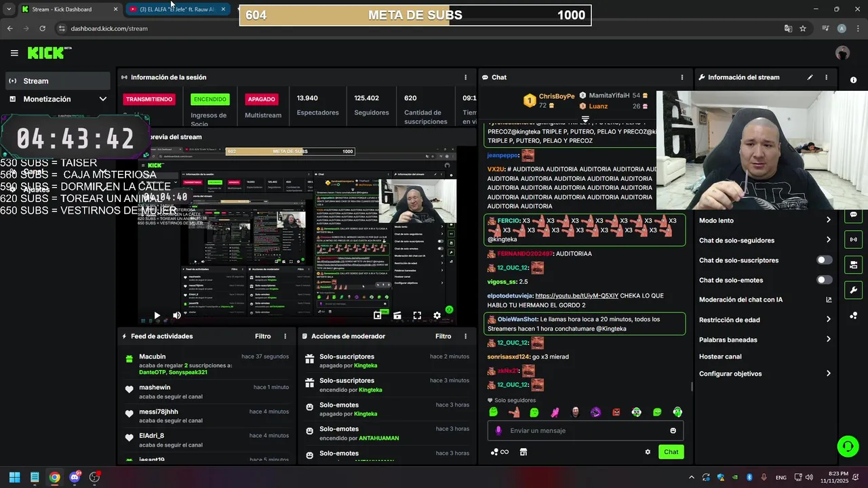The height and width of the screenshot is (488, 868).
Task: Edit stream info with the pencil icon
Action: (810, 77)
